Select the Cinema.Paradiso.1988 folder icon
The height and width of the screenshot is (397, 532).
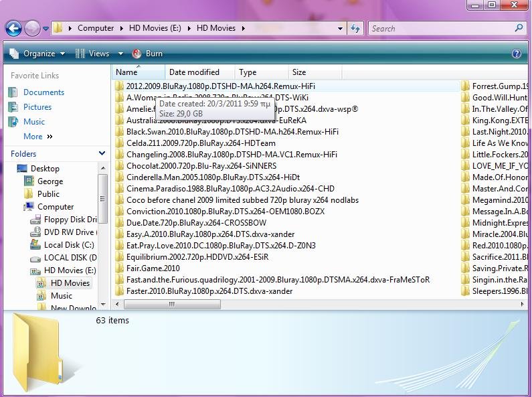(119, 189)
